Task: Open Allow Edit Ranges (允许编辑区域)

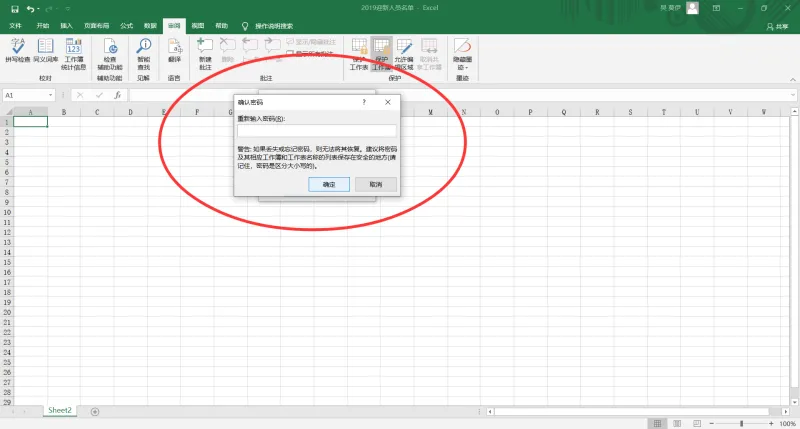Action: pyautogui.click(x=404, y=54)
